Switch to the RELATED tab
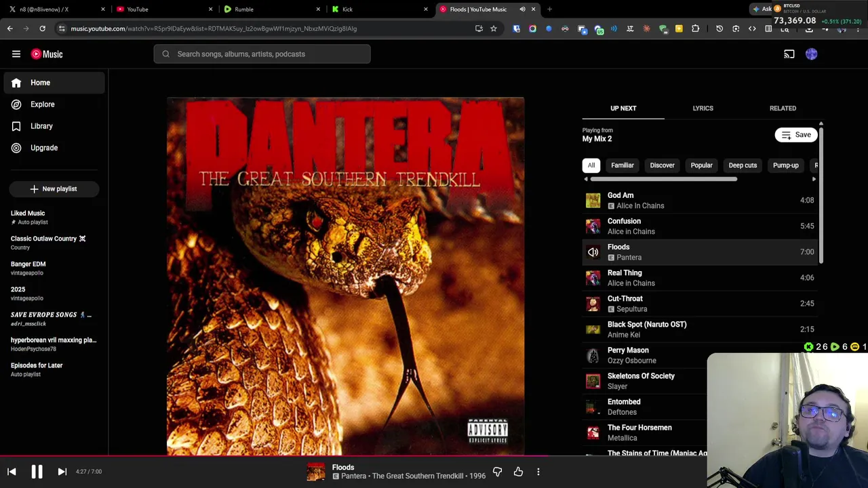This screenshot has width=868, height=488. (x=783, y=108)
